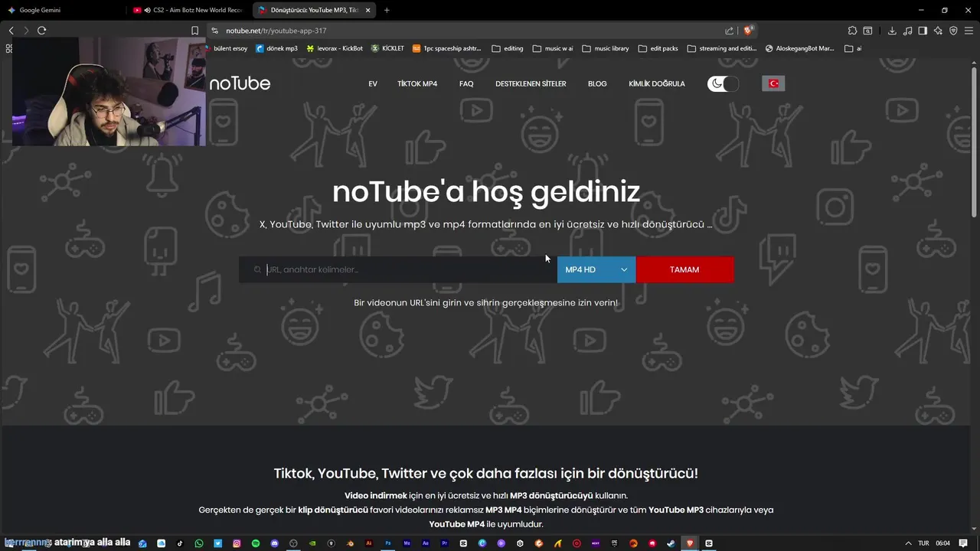Open Blender from the taskbar
This screenshot has width=980, height=551.
click(351, 543)
